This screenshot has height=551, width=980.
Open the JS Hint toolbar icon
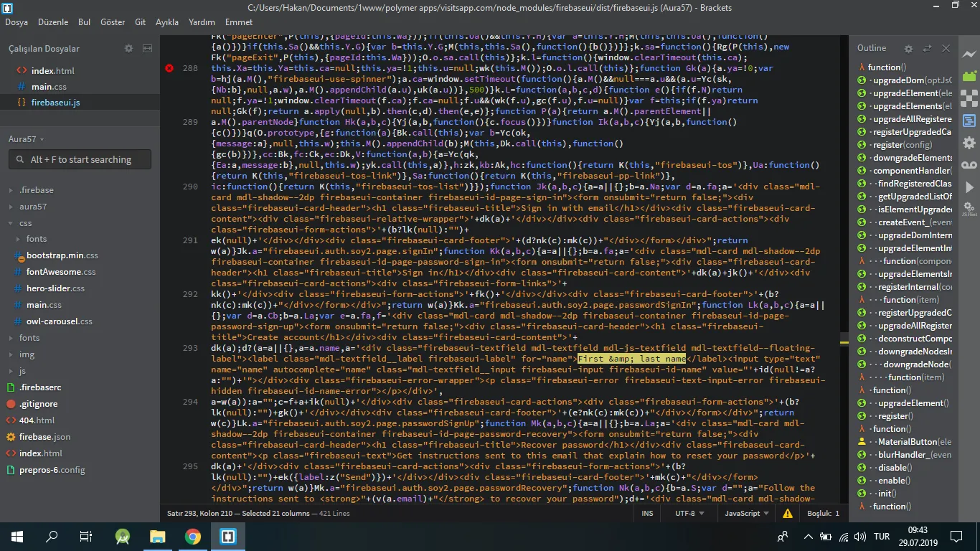(x=969, y=209)
